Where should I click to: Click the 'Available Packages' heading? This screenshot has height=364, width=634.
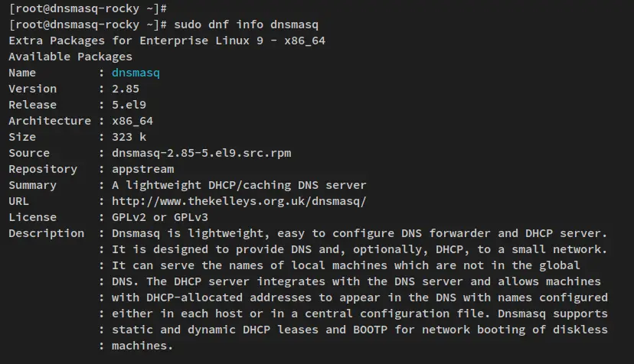[70, 57]
